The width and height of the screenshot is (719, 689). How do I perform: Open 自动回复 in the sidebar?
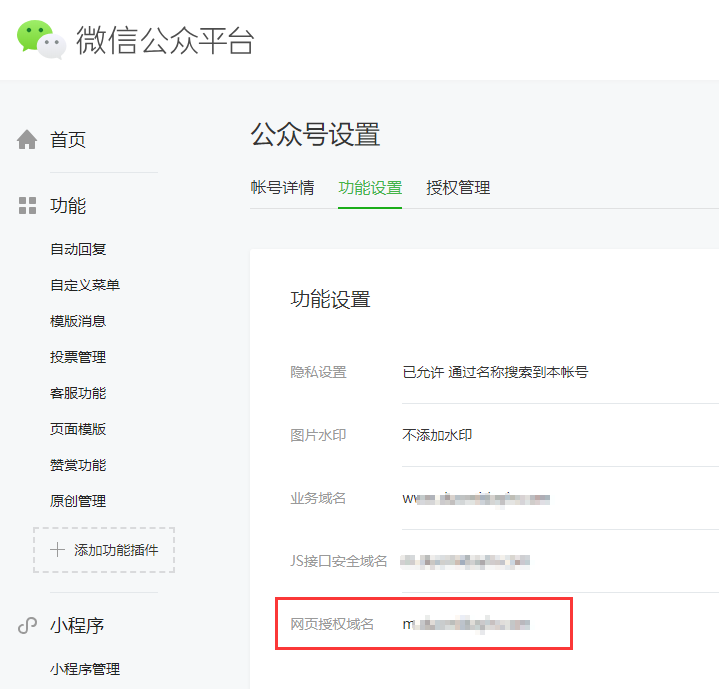tap(78, 249)
